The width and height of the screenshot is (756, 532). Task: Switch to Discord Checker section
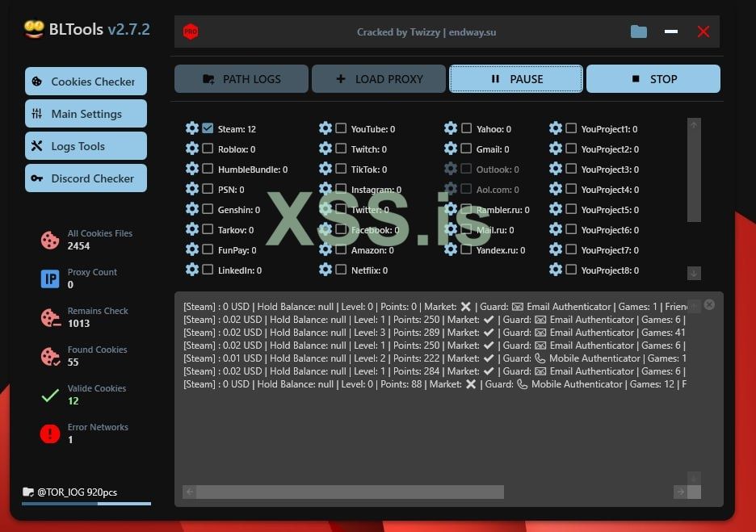coord(86,178)
